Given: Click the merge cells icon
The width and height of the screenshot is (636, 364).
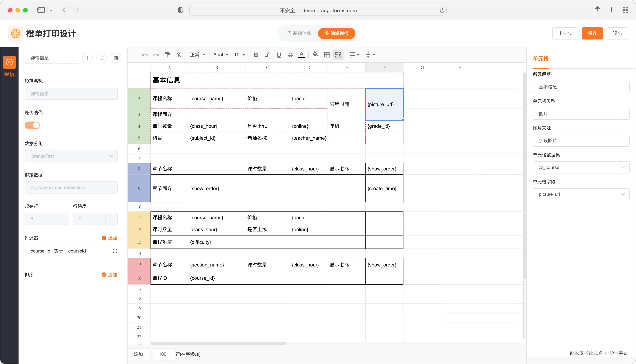Looking at the screenshot, I should (x=338, y=55).
